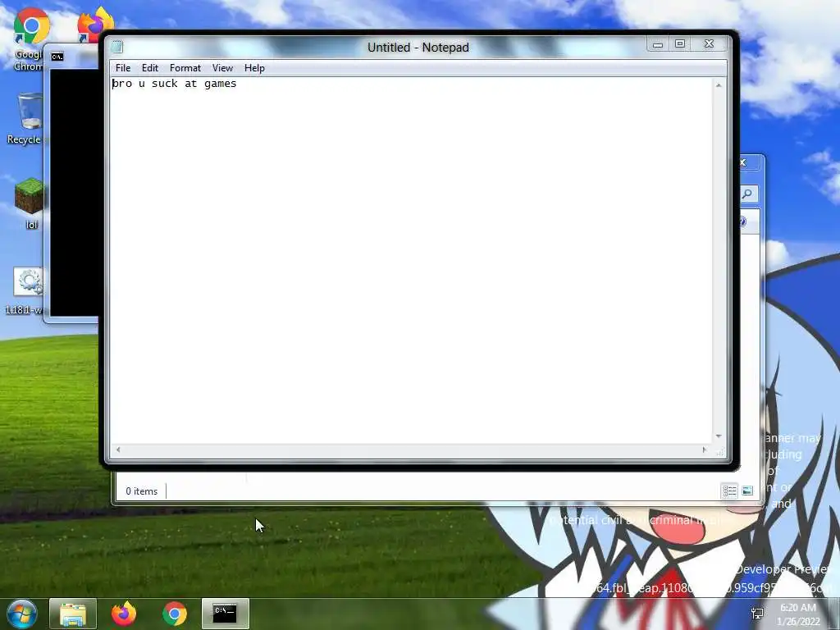Open File Explorer from the taskbar
The image size is (840, 630).
point(73,614)
